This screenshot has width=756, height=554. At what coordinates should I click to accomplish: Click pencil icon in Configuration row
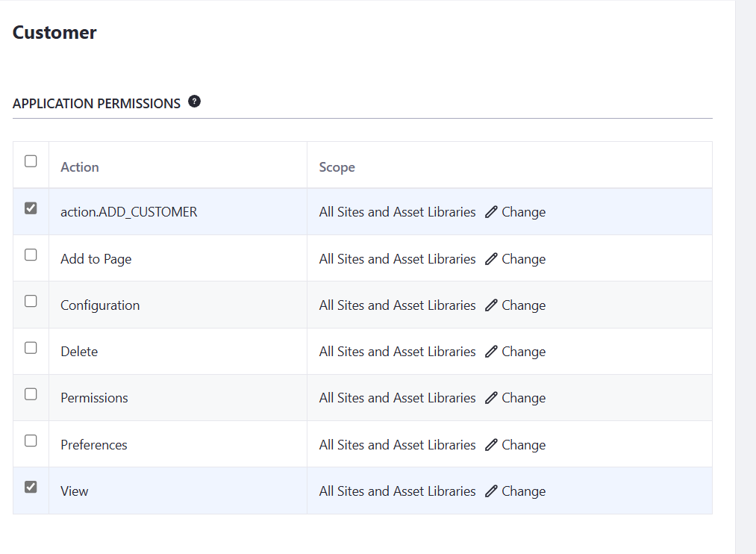(x=491, y=305)
